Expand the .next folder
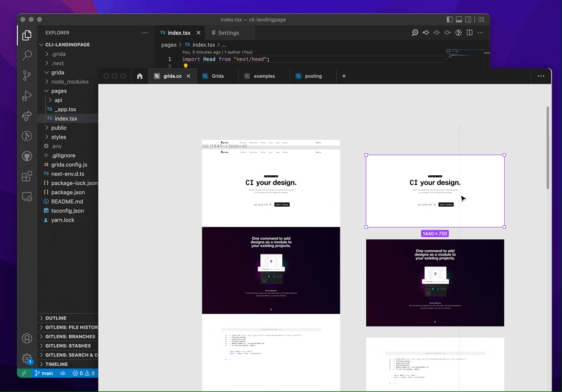This screenshot has height=392, width=562. [57, 63]
